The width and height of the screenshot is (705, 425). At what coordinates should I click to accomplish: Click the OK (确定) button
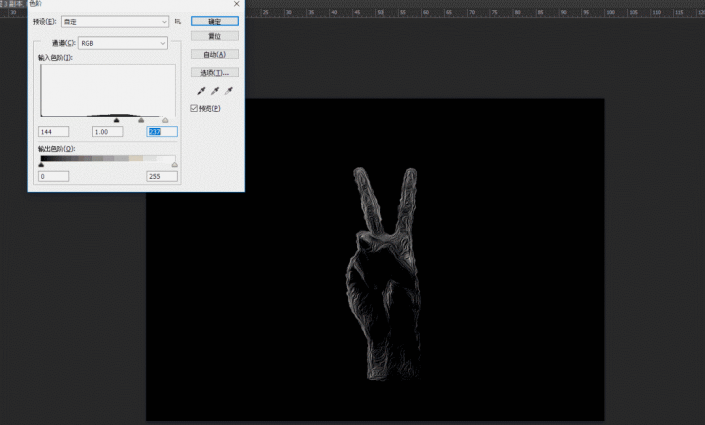(214, 20)
